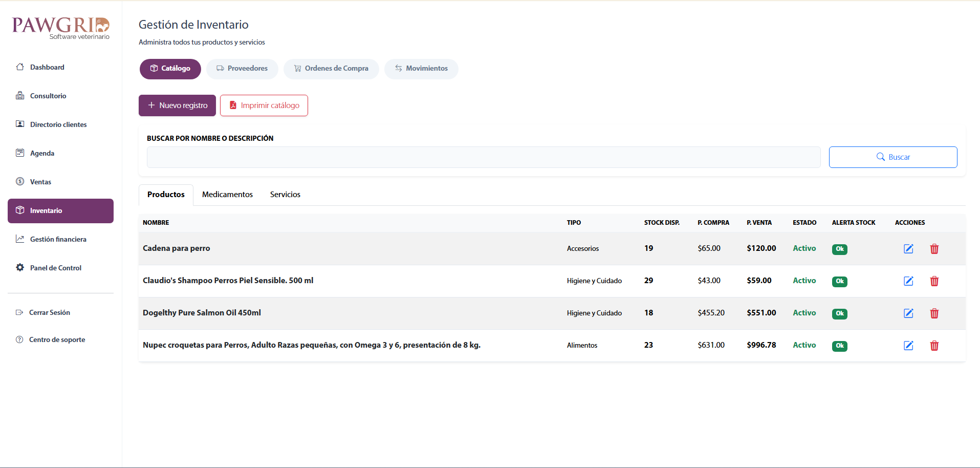This screenshot has height=468, width=980.
Task: Click trash icon for Nupec croquetas
Action: (x=934, y=346)
